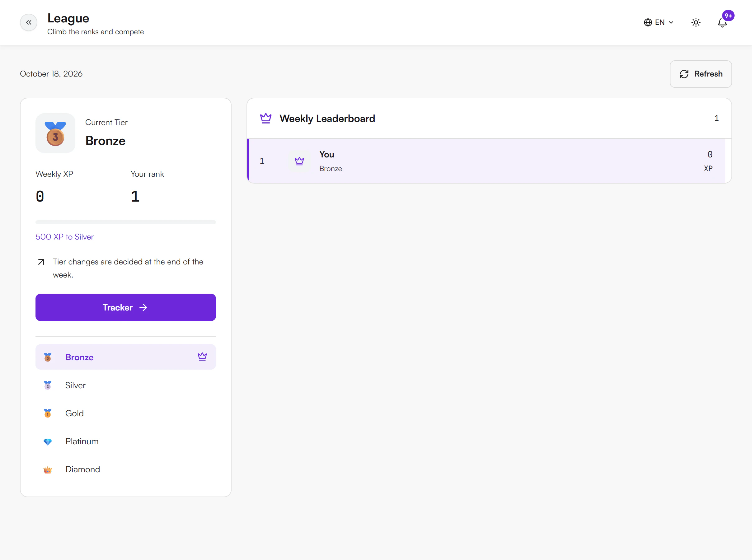Open the Tracker button
Screen dimensions: 752x560
[x=125, y=307]
